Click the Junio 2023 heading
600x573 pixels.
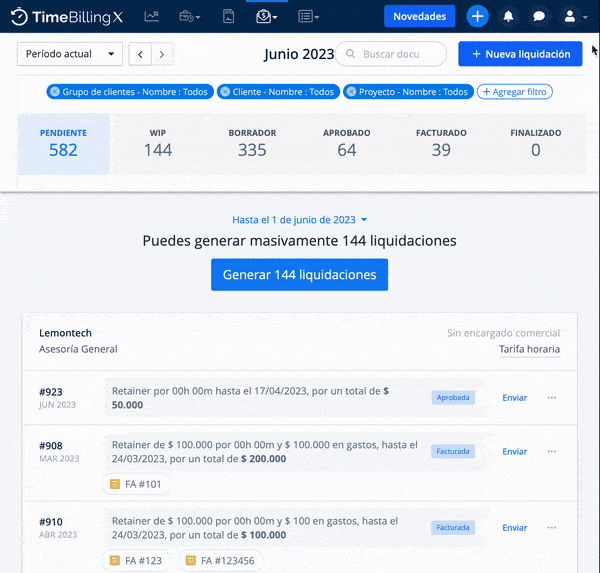pyautogui.click(x=299, y=54)
